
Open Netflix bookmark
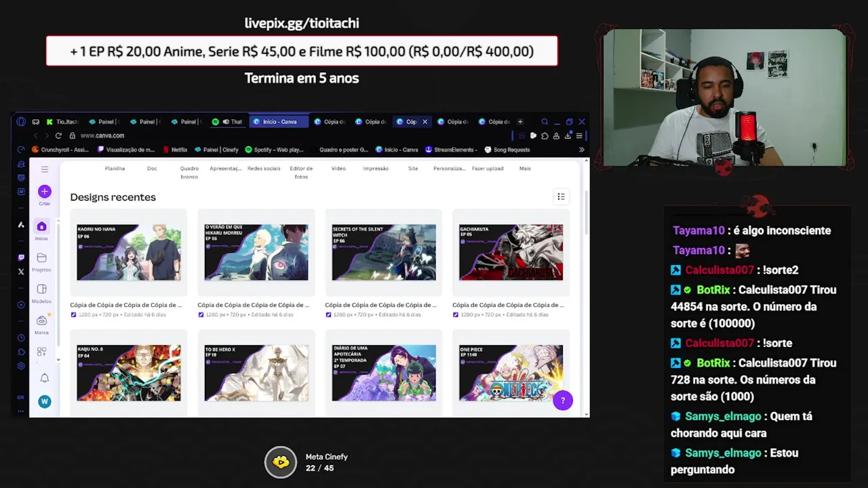coord(176,150)
